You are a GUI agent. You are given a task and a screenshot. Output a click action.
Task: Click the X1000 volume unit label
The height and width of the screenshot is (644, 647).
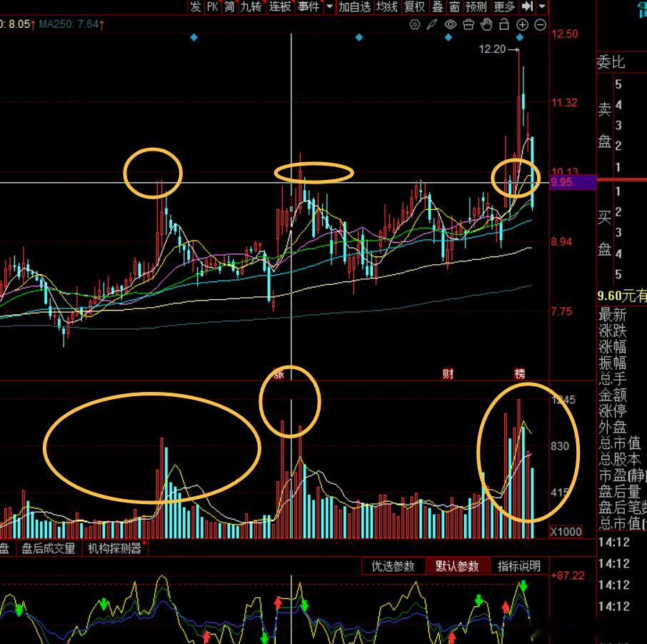pyautogui.click(x=566, y=531)
